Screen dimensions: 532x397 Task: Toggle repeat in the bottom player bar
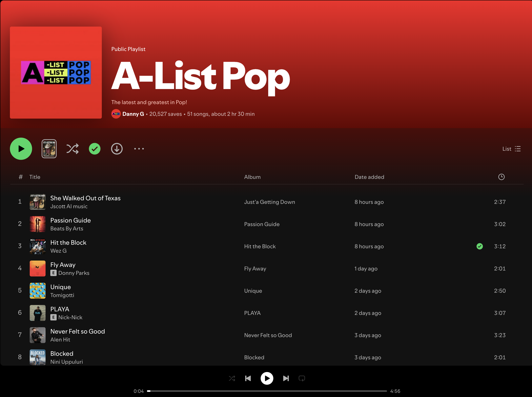point(302,379)
